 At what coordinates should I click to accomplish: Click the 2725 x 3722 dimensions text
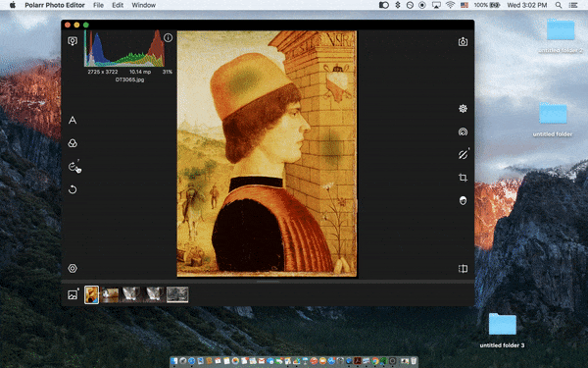point(103,72)
